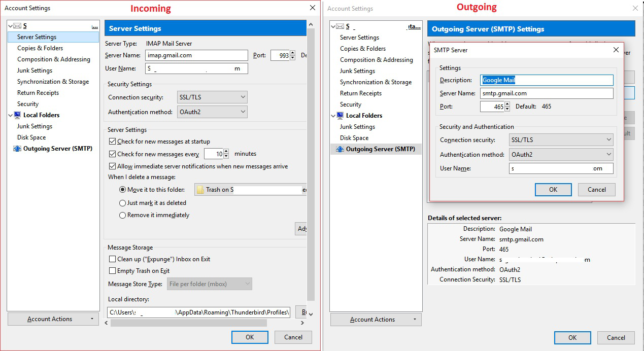Open Message Store Type dropdown

pos(210,284)
